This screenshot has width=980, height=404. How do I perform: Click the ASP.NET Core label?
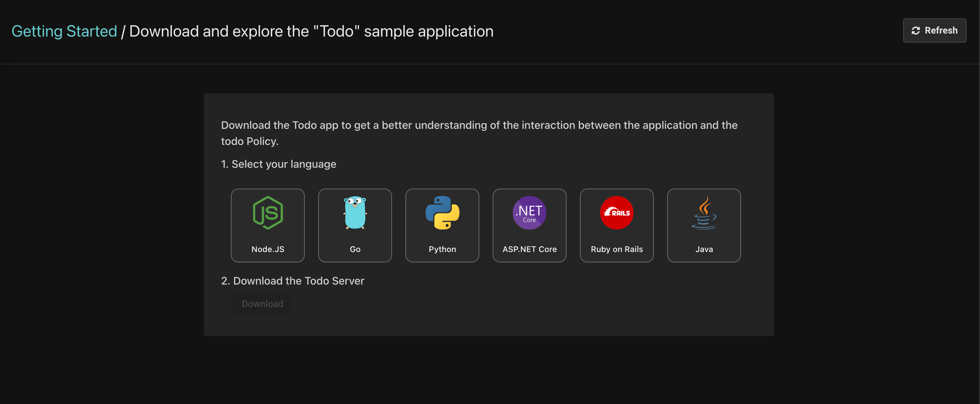click(529, 249)
